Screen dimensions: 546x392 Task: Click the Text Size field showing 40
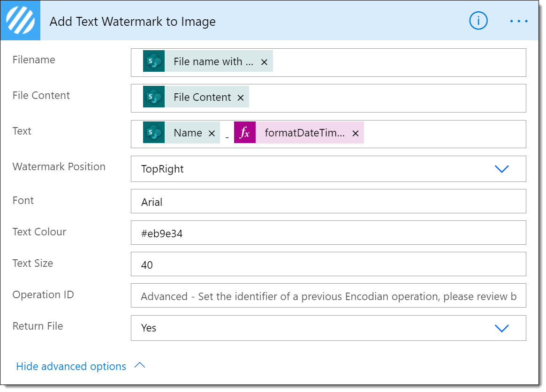pos(328,265)
